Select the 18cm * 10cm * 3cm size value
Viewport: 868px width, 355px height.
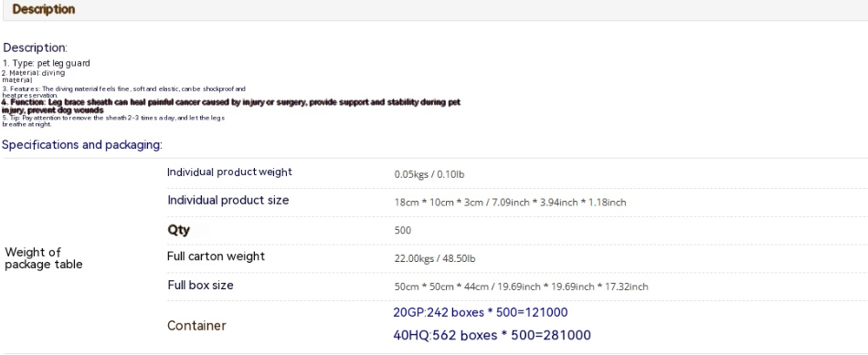coord(511,203)
